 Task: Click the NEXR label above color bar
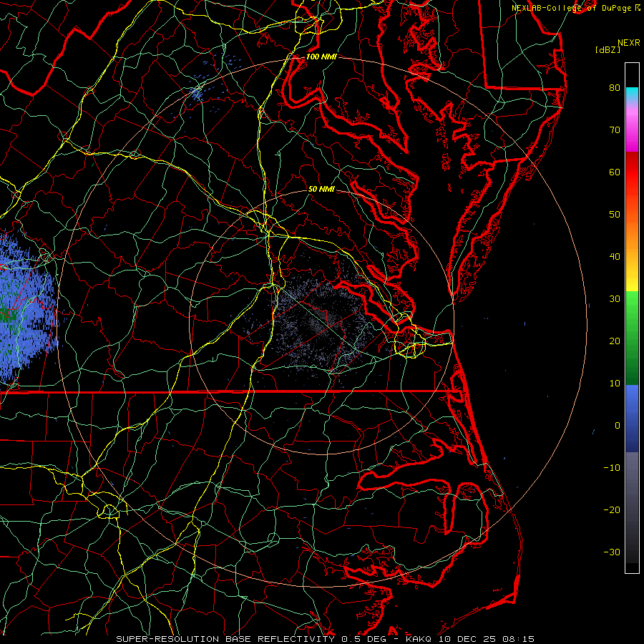pos(628,43)
